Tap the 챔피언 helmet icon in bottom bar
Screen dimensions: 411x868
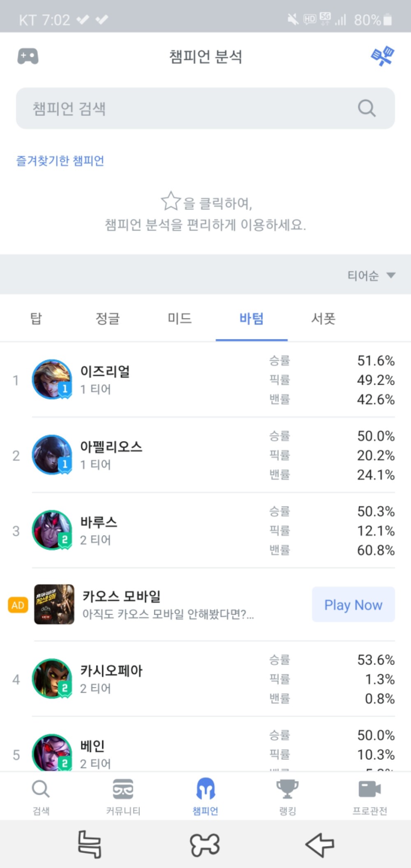coord(205,789)
